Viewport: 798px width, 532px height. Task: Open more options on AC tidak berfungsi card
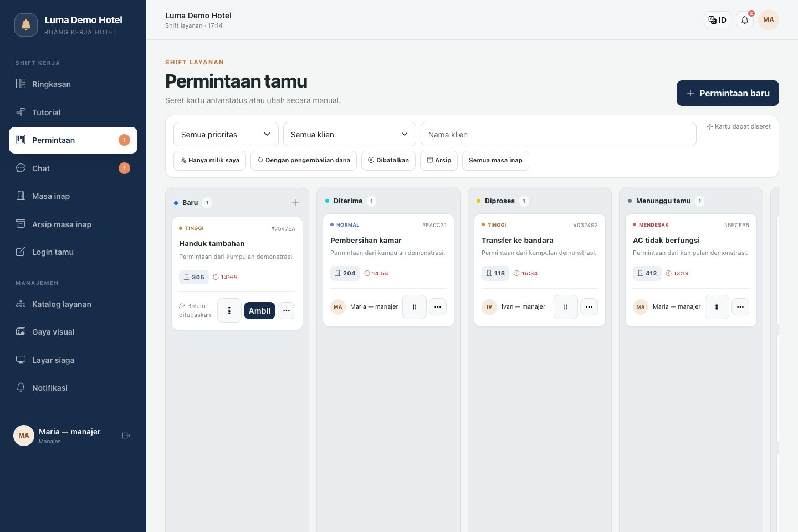pyautogui.click(x=740, y=307)
